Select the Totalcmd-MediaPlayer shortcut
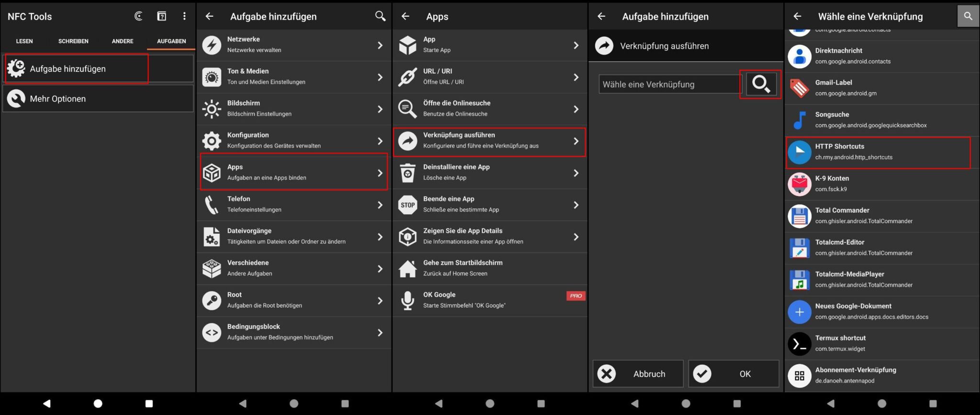 pyautogui.click(x=882, y=280)
